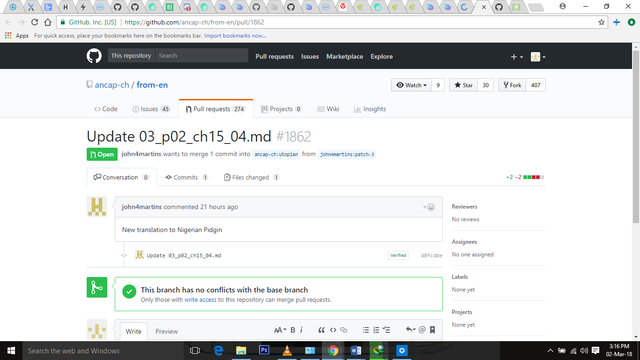
Task: Switch to the Issues tab
Action: pos(151,109)
